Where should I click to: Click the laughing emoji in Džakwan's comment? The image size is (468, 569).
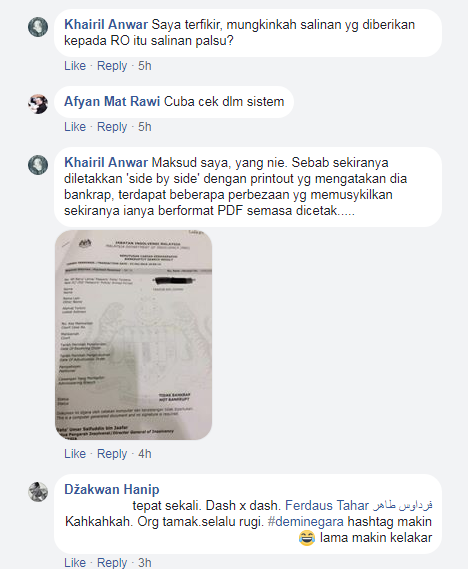tap(307, 537)
